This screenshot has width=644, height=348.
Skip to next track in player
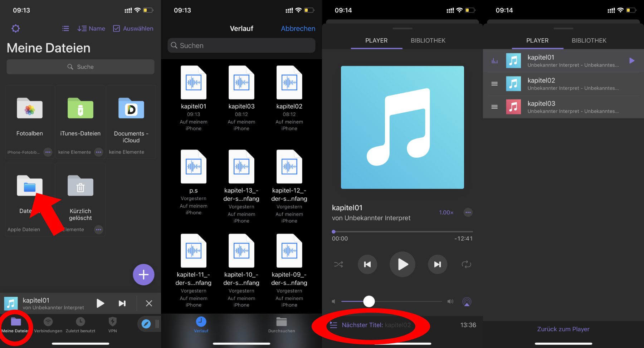[438, 265]
